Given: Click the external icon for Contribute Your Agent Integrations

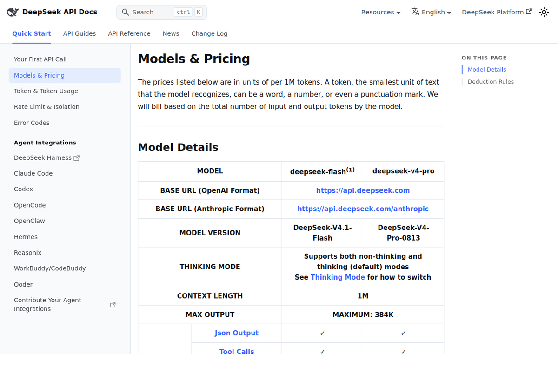Looking at the screenshot, I should click(113, 305).
